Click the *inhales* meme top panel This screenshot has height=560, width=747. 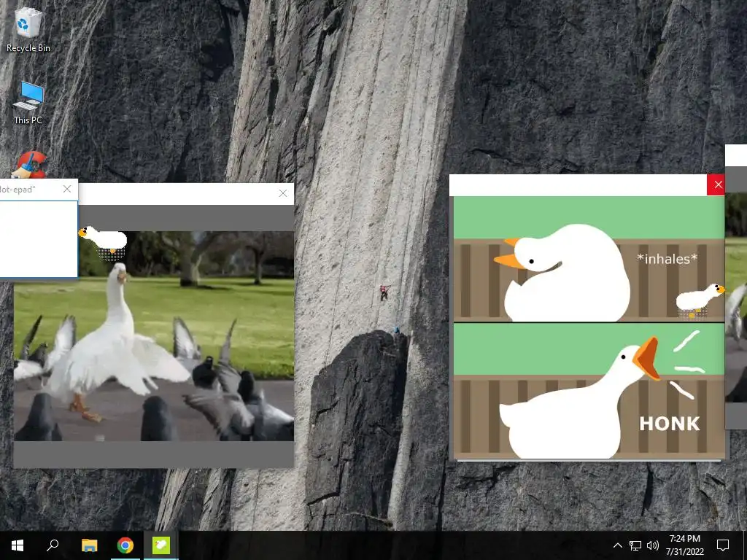589,259
